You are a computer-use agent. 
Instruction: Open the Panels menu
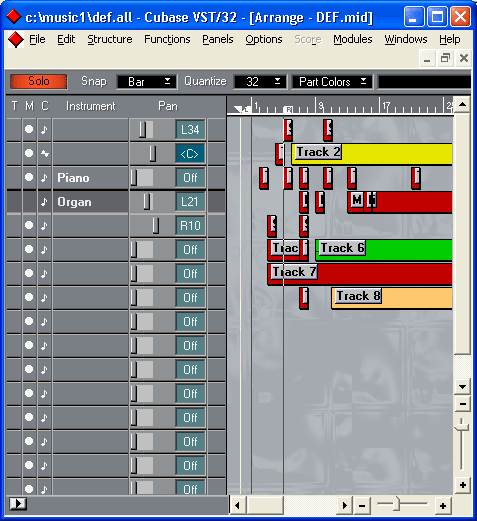[x=218, y=39]
